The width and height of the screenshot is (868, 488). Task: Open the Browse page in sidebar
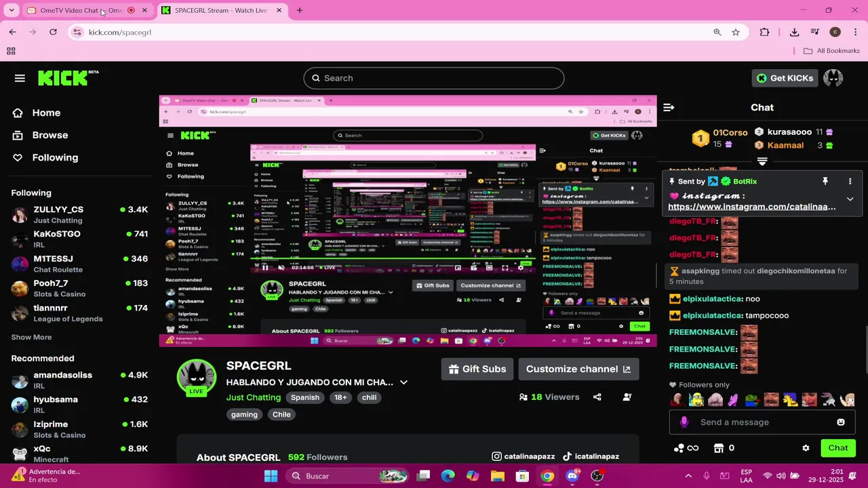[x=50, y=135]
